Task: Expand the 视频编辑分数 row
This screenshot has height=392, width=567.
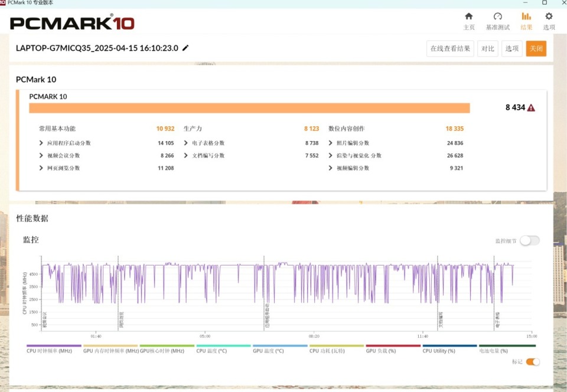Action: pos(330,168)
